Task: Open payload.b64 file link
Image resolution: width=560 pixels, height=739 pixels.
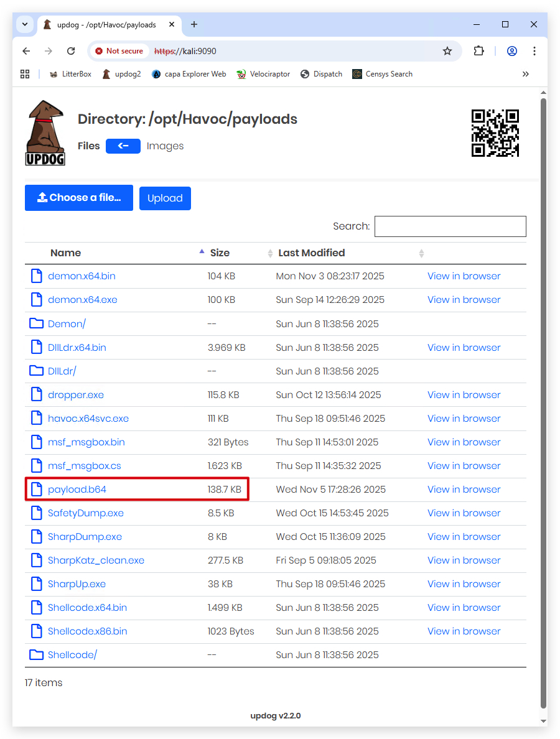Action: tap(77, 489)
